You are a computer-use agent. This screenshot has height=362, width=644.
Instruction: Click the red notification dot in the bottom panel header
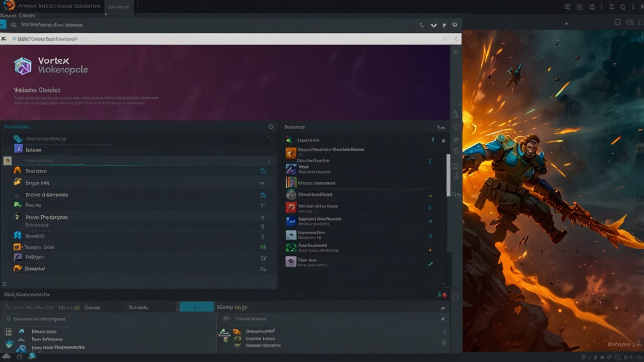(x=444, y=295)
